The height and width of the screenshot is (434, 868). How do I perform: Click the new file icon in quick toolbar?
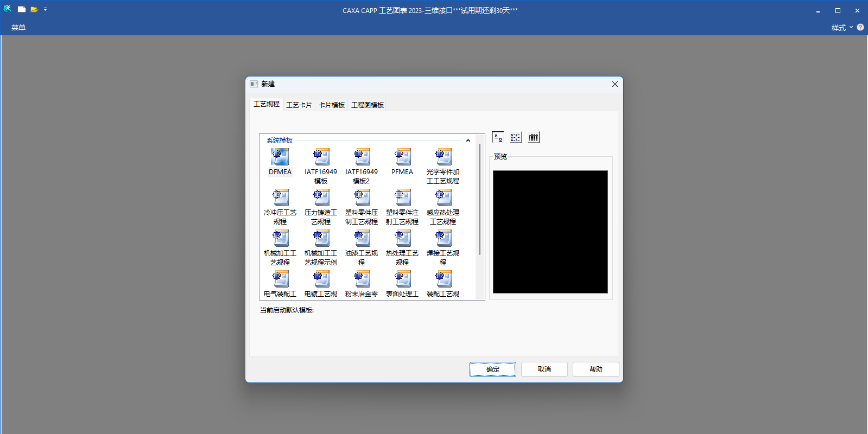(x=22, y=9)
